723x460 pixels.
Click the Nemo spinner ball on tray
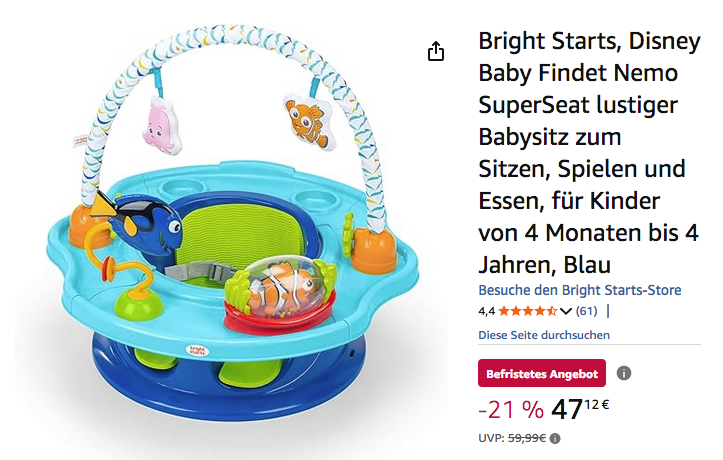pos(285,285)
